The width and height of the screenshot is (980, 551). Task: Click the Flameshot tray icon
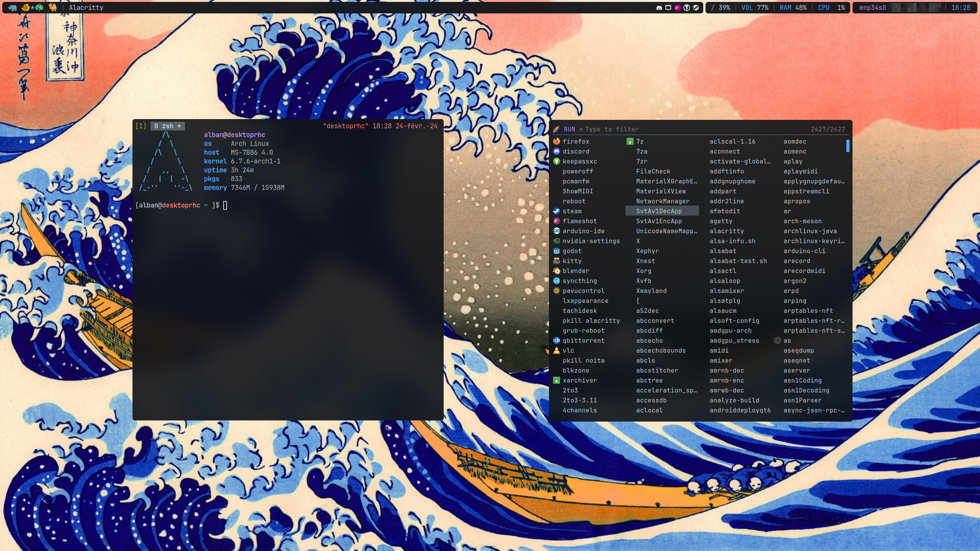pos(677,8)
